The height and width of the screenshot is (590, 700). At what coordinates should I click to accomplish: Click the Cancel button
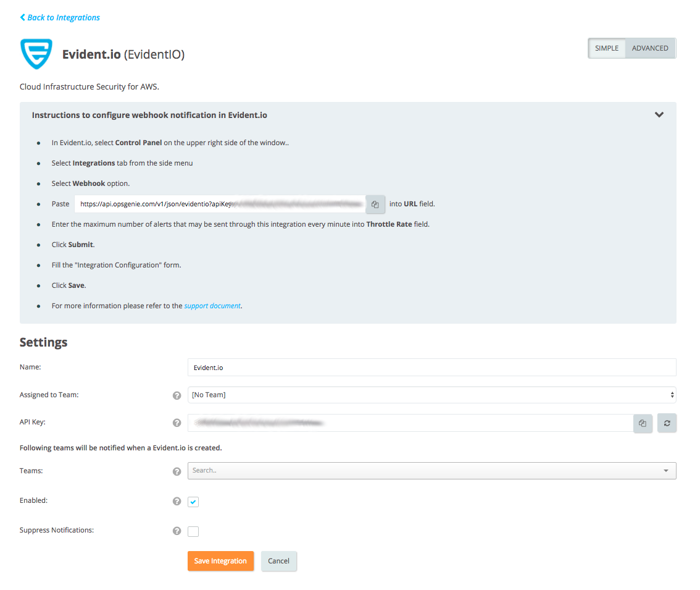tap(278, 561)
